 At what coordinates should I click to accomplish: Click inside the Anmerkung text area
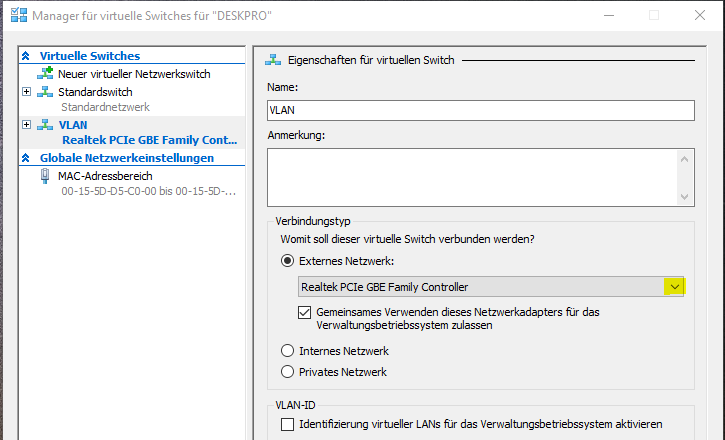pos(472,177)
